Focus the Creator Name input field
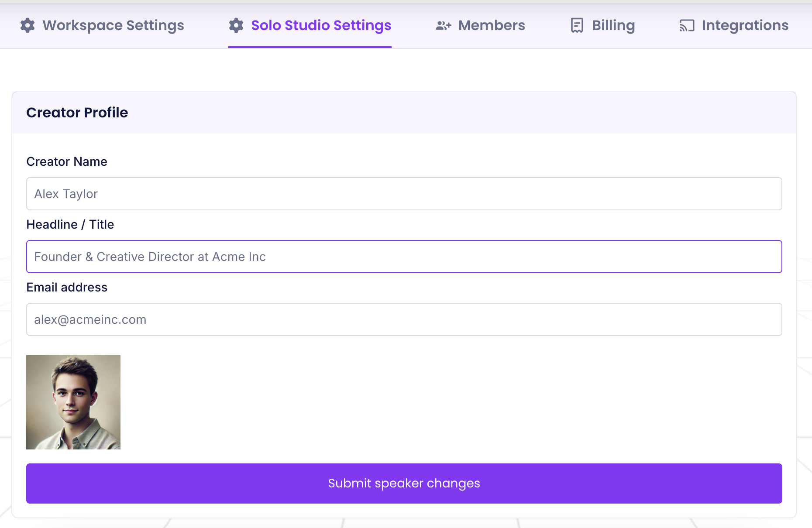The width and height of the screenshot is (812, 528). 404,194
